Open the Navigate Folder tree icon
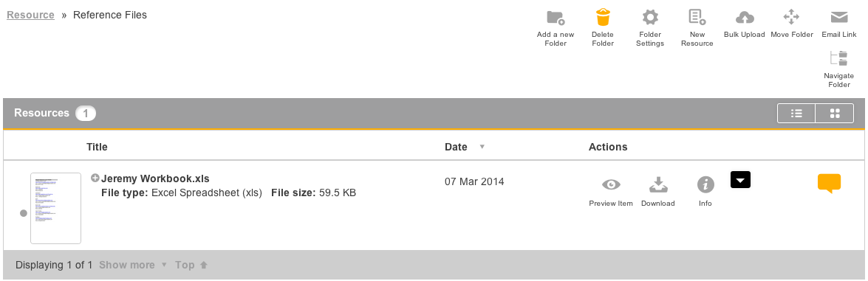The height and width of the screenshot is (281, 868). click(838, 59)
